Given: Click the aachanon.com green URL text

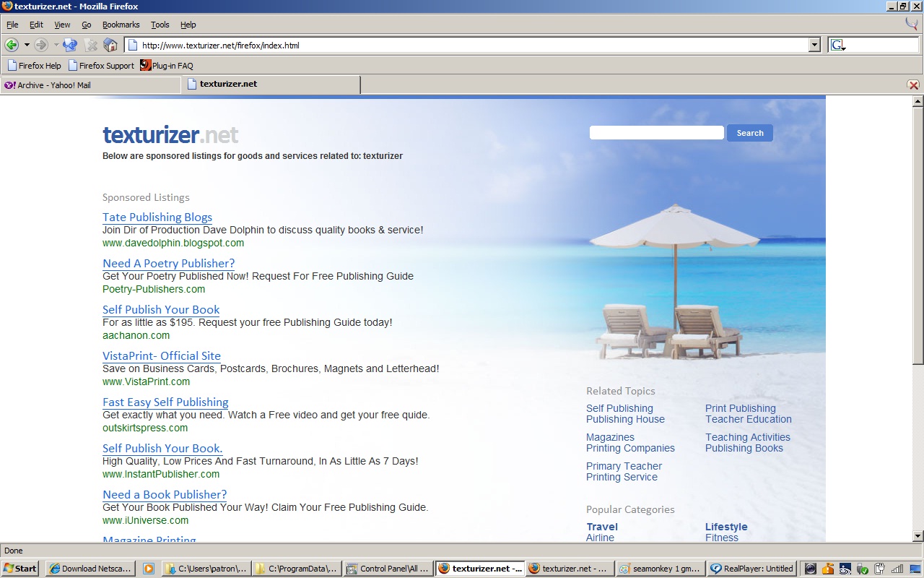Looking at the screenshot, I should click(136, 335).
